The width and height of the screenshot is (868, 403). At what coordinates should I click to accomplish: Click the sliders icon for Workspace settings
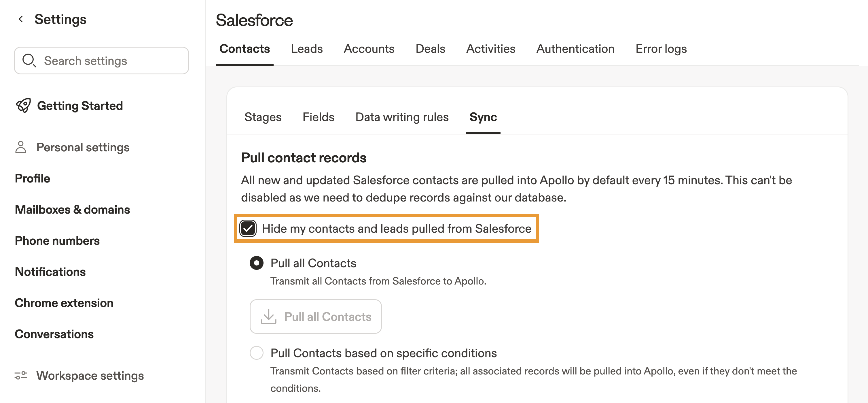pyautogui.click(x=21, y=375)
